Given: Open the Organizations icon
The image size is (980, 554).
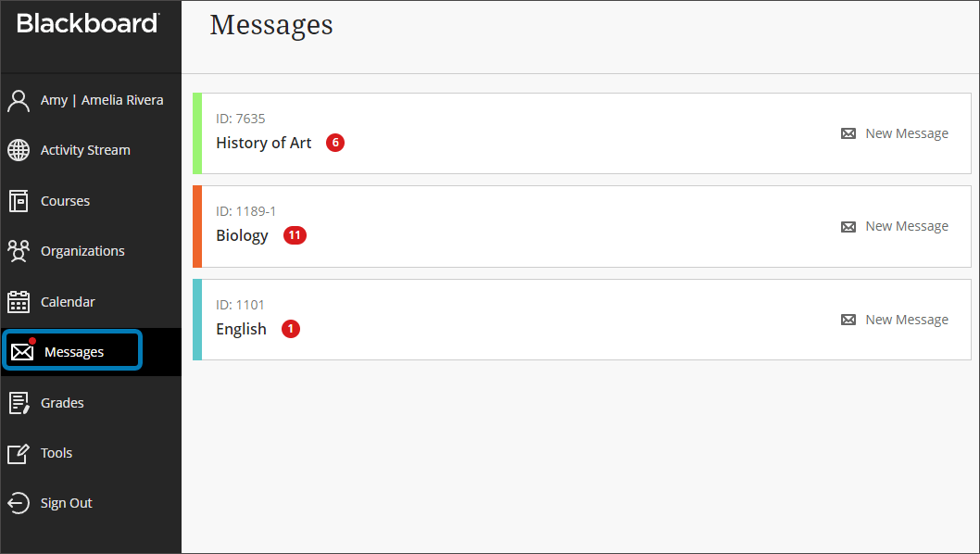Looking at the screenshot, I should point(18,250).
